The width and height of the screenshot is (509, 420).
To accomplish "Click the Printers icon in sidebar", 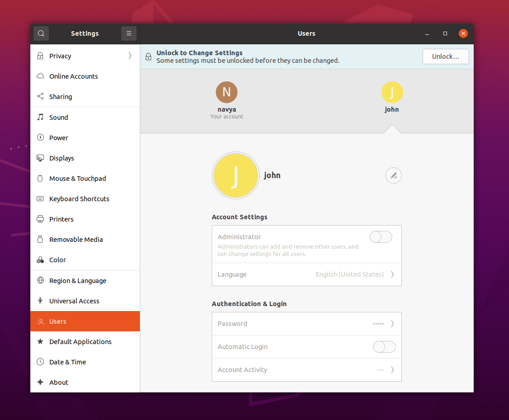I will pyautogui.click(x=40, y=219).
